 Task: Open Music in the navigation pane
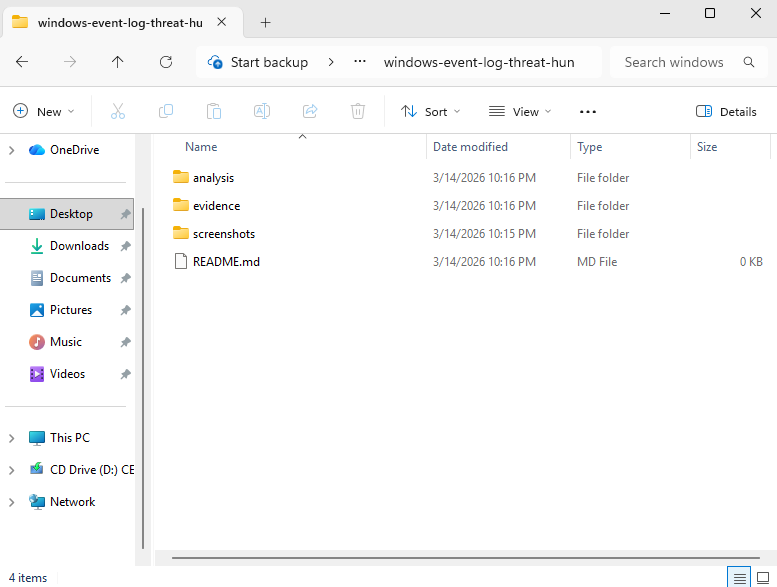tap(65, 342)
